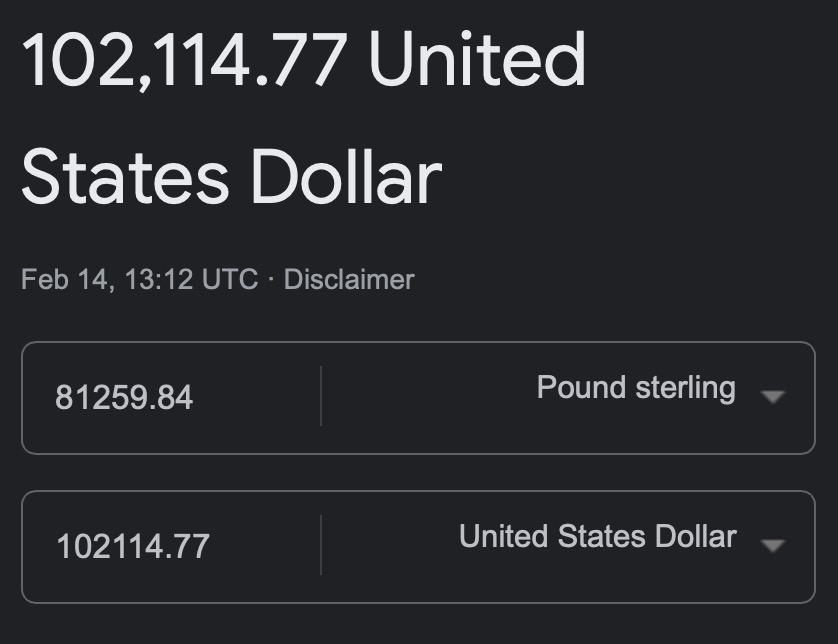
Task: Click the divider in the Pound sterling row
Action: pos(321,397)
